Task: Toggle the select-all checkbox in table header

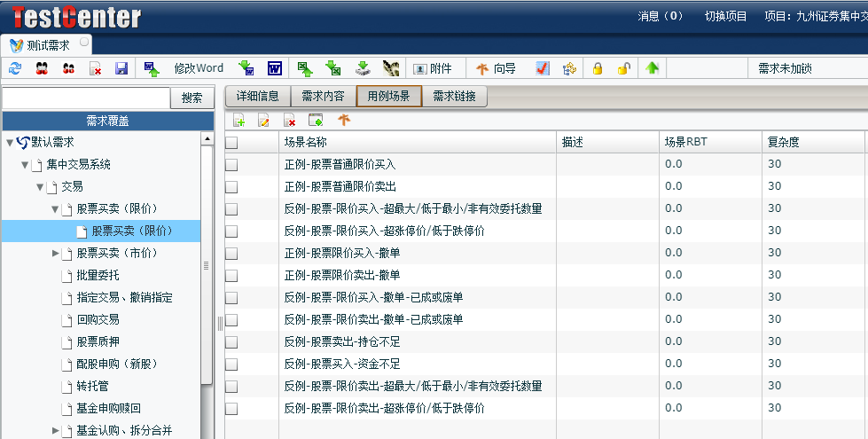Action: pos(231,143)
